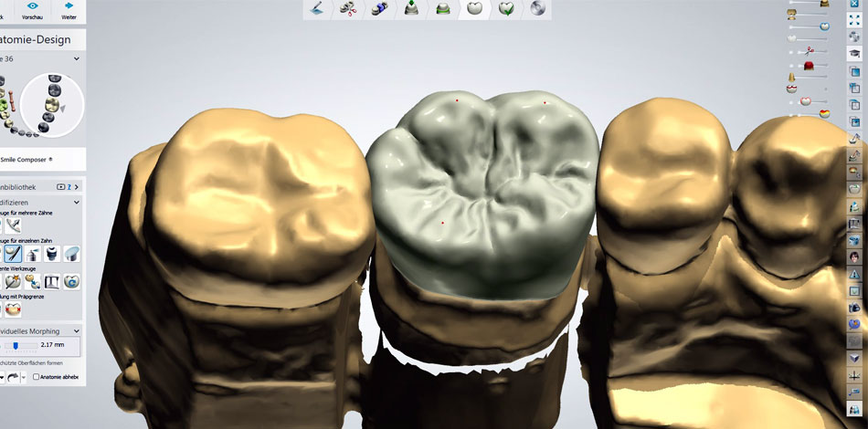Screen dimensions: 868x429
Task: Click the Vorschau preview eye button
Action: pos(32,10)
